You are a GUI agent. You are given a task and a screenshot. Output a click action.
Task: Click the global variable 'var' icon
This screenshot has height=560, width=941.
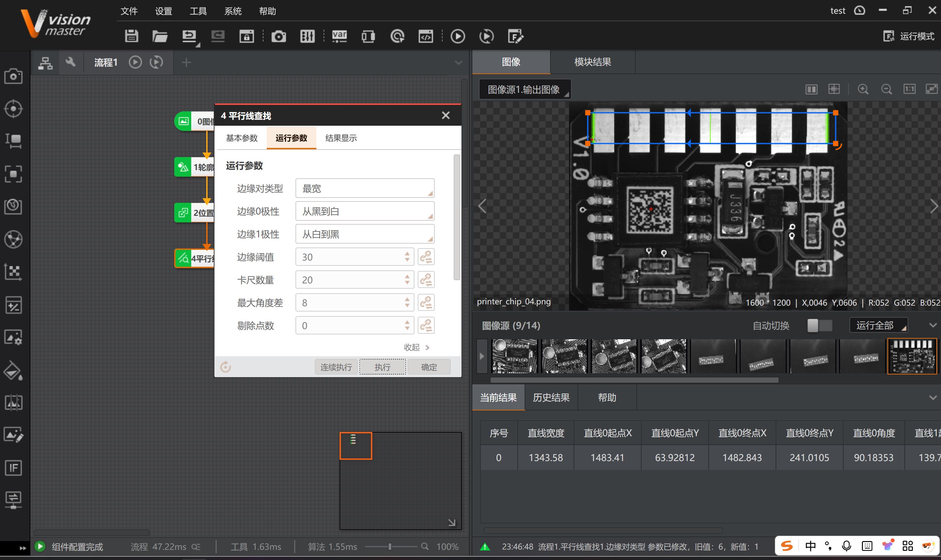[339, 36]
